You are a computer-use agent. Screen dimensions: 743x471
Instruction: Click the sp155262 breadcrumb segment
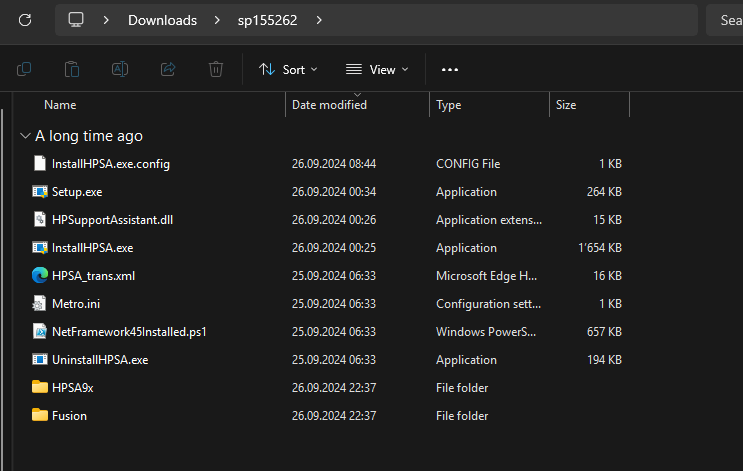point(267,20)
